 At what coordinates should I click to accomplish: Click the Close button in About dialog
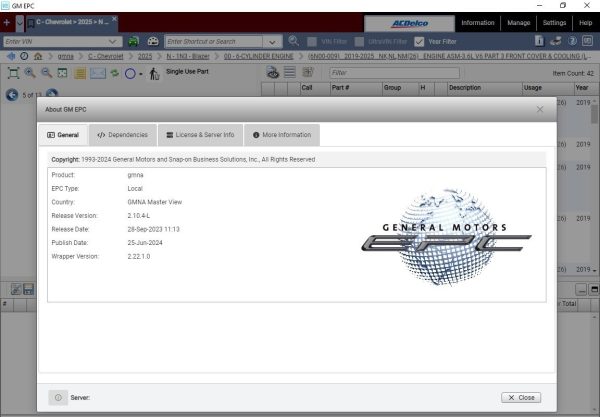pos(521,397)
